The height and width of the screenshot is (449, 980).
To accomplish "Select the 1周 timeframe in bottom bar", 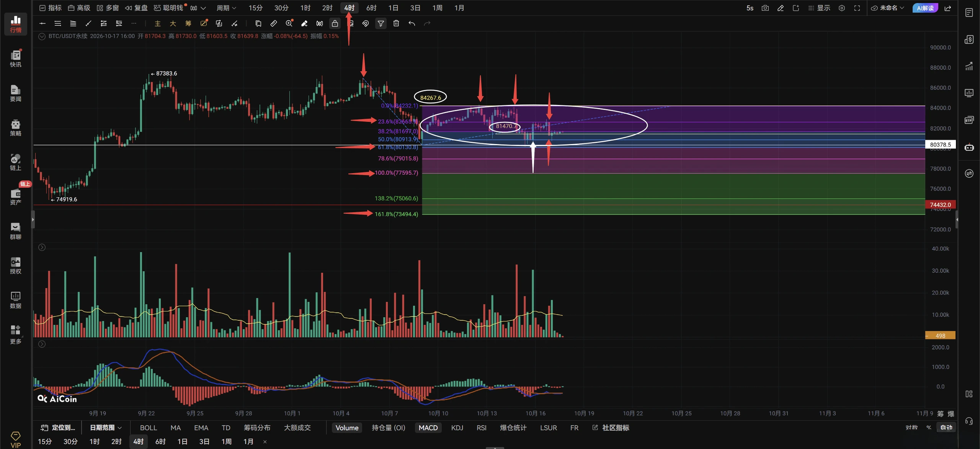I will coord(226,441).
